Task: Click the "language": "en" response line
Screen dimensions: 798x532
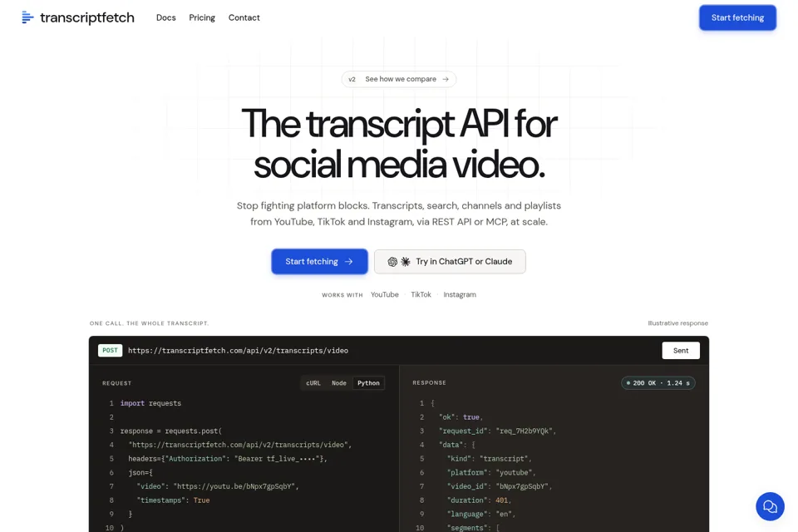Action: [481, 515]
